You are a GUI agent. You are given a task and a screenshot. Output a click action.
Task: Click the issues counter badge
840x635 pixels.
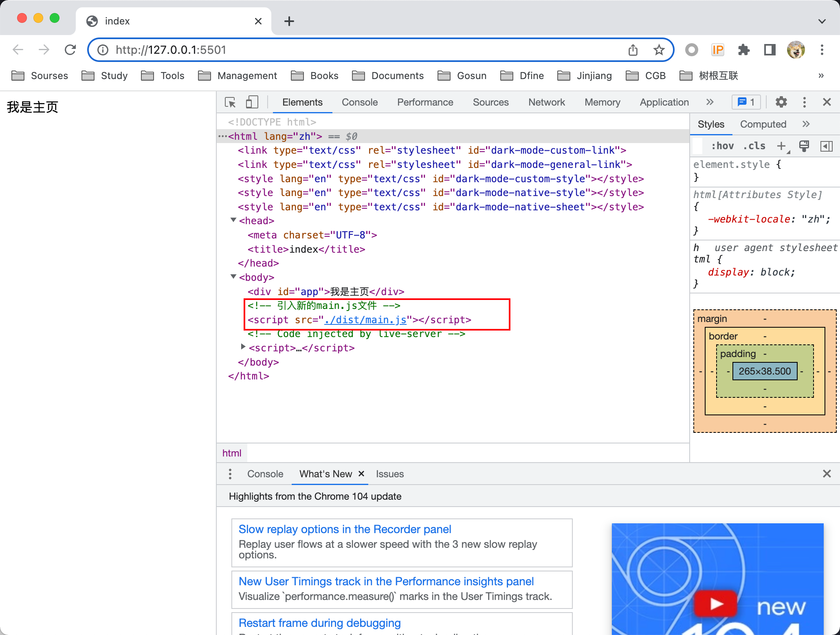tap(746, 102)
